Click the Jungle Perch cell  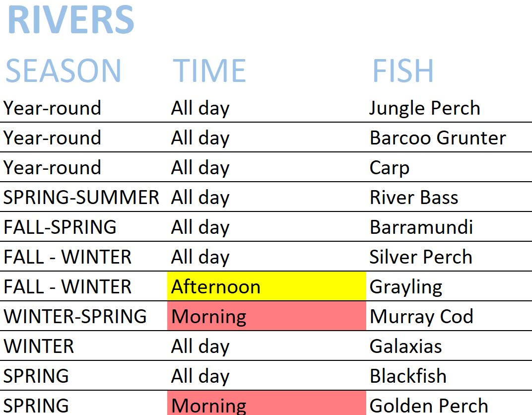[x=424, y=108]
